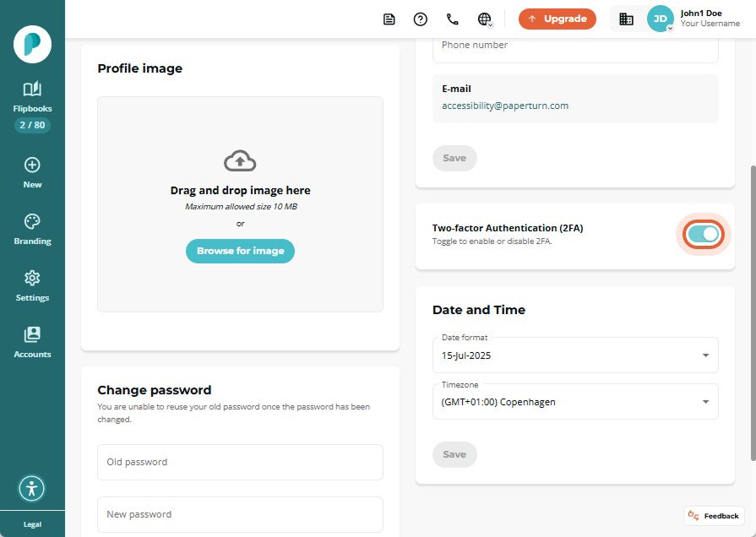Open the Legal link in sidebar
756x537 pixels.
click(x=32, y=524)
